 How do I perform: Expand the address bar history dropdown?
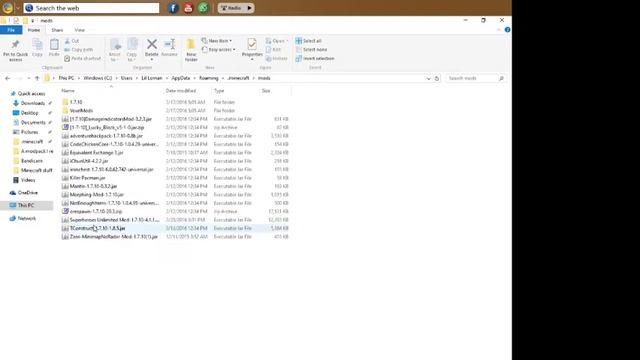coord(429,78)
